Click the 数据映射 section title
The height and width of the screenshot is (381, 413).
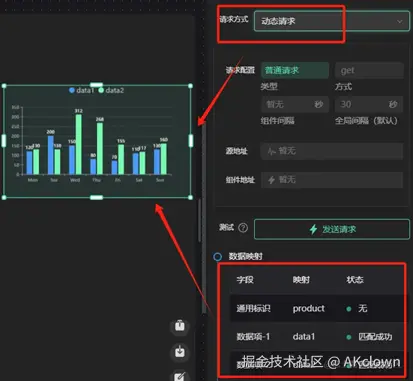tap(246, 256)
